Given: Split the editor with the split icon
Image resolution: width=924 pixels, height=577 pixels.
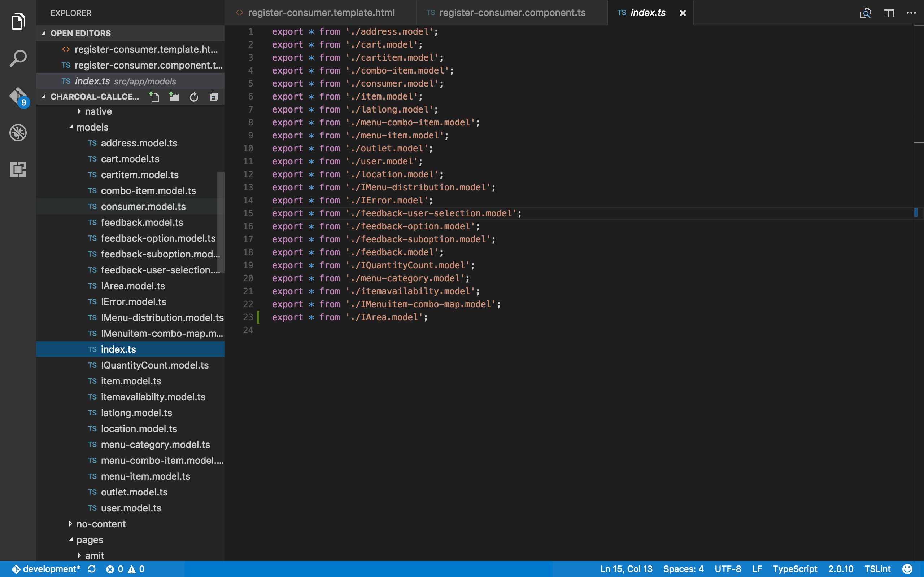Looking at the screenshot, I should tap(888, 13).
